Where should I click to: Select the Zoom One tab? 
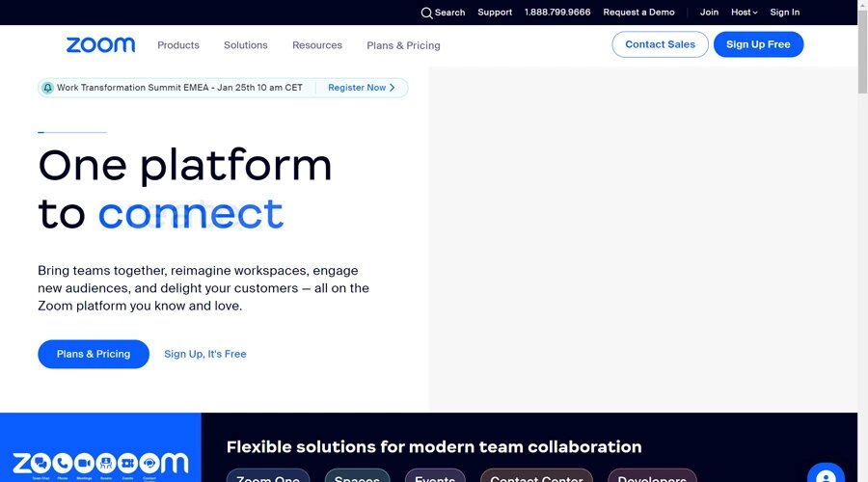click(x=268, y=476)
